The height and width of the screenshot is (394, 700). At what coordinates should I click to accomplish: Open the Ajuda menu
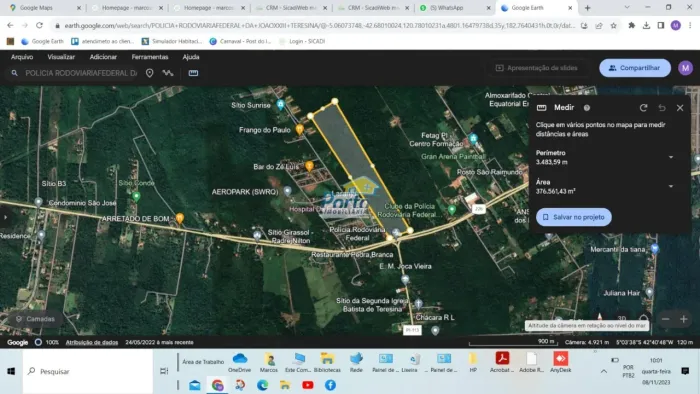coord(191,57)
